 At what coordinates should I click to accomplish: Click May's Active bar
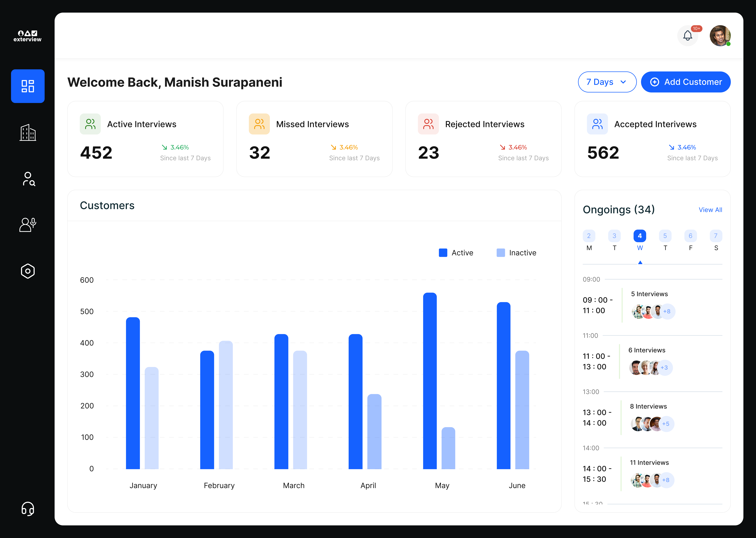click(x=430, y=381)
